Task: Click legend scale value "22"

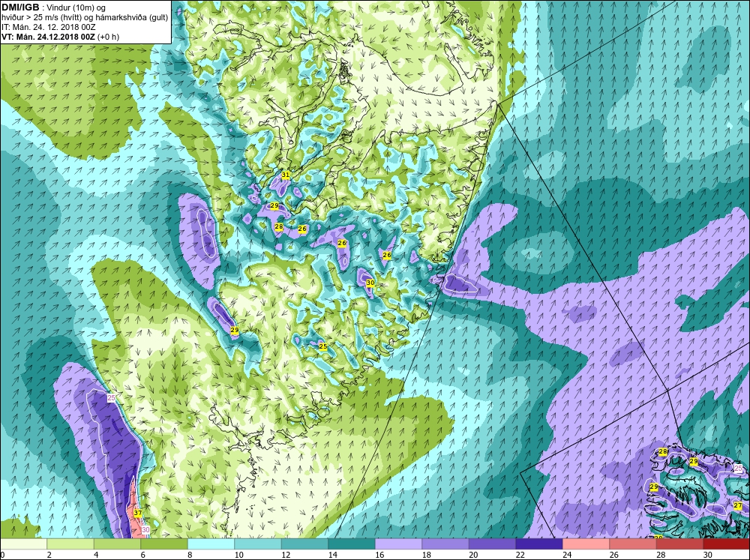Action: (520, 555)
